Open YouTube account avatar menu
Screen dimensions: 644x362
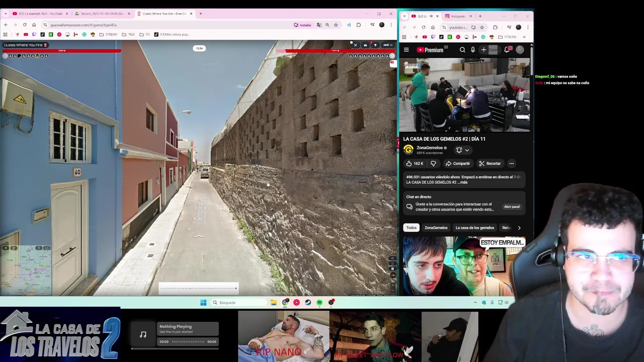coord(520,50)
